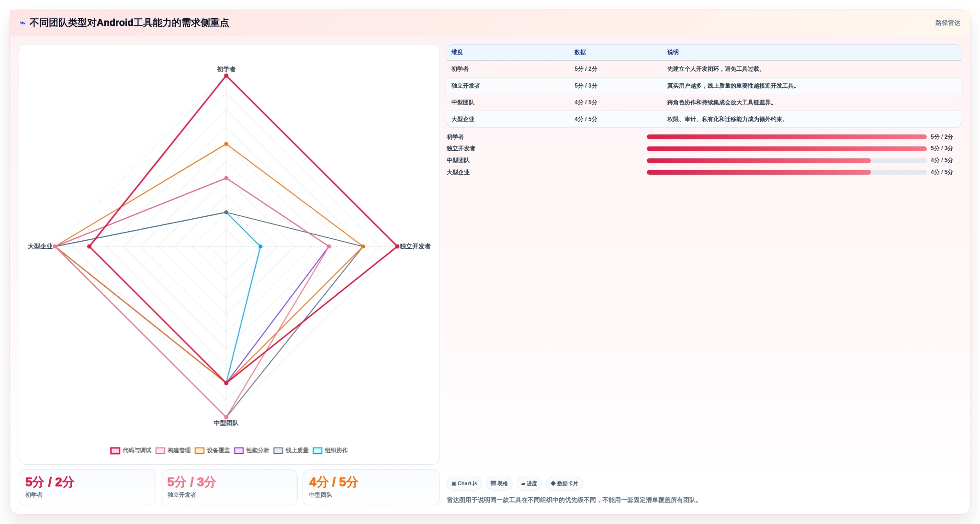Click the 独立开发者 radar axis label
This screenshot has width=980, height=524.
(415, 246)
